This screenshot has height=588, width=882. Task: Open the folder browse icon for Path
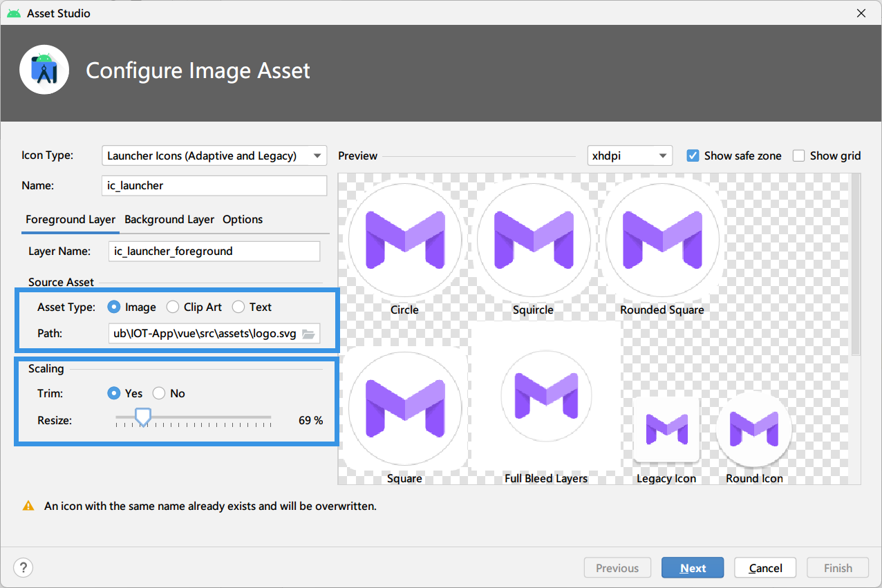coord(308,334)
